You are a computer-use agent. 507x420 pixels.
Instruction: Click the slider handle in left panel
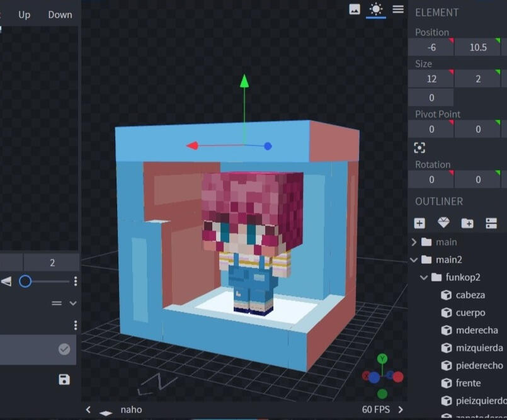point(25,281)
